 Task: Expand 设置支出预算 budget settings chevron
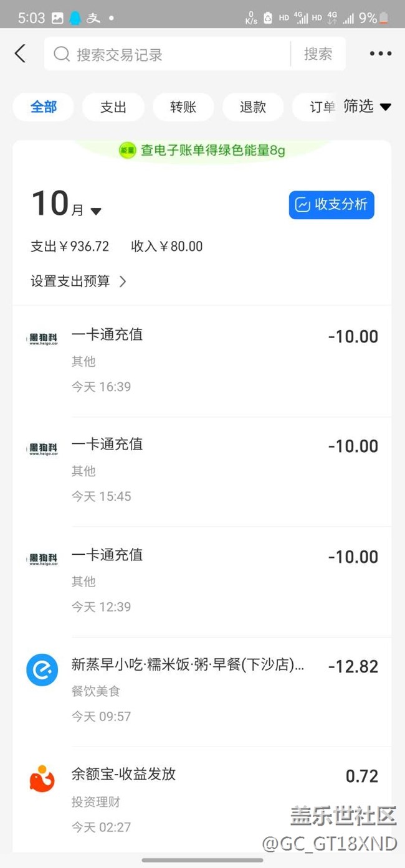[123, 281]
